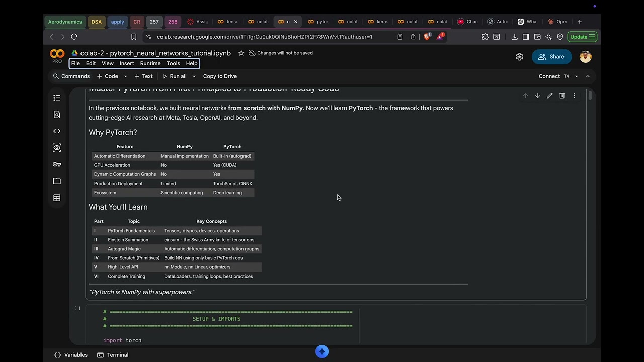Viewport: 644px width, 362px height.
Task: Open the Files folder icon in the sidebar
Action: tap(57, 181)
